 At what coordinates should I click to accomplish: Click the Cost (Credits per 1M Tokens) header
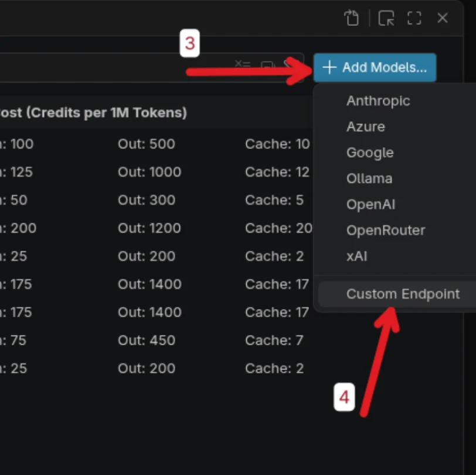(93, 113)
